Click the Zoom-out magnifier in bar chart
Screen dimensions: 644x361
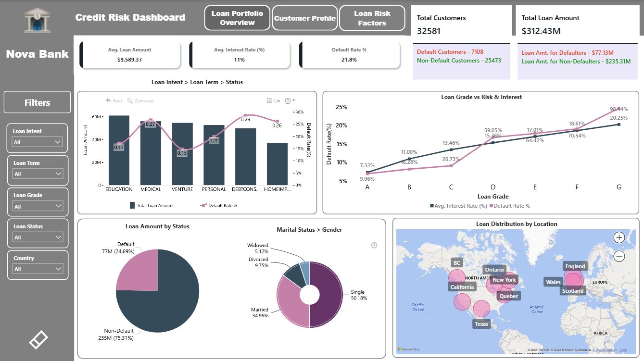[140, 101]
